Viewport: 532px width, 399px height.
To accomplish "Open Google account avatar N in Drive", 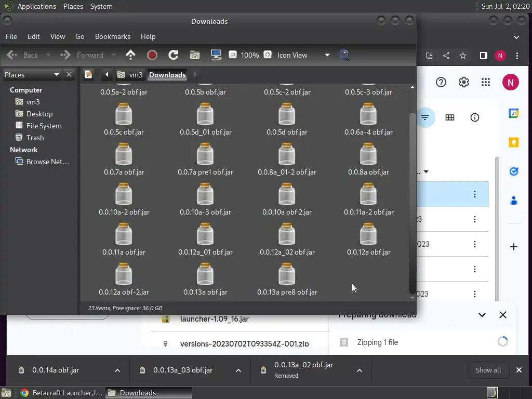I will pyautogui.click(x=510, y=82).
